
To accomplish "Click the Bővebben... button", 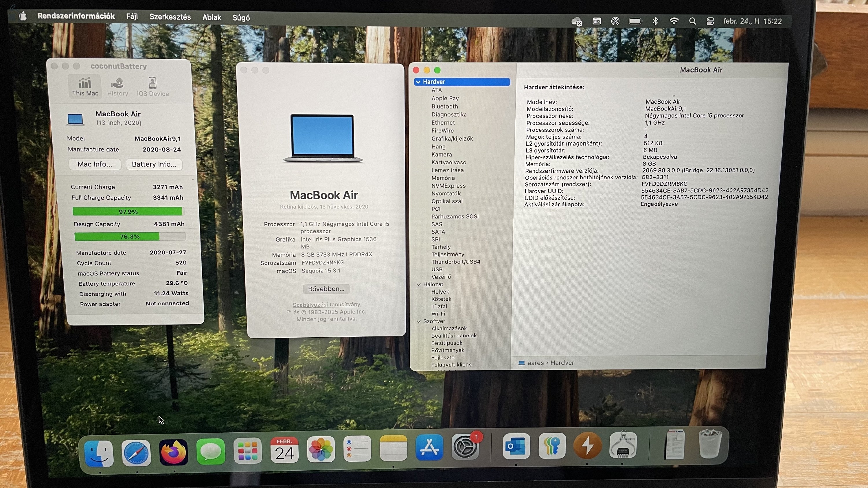I will click(x=326, y=289).
